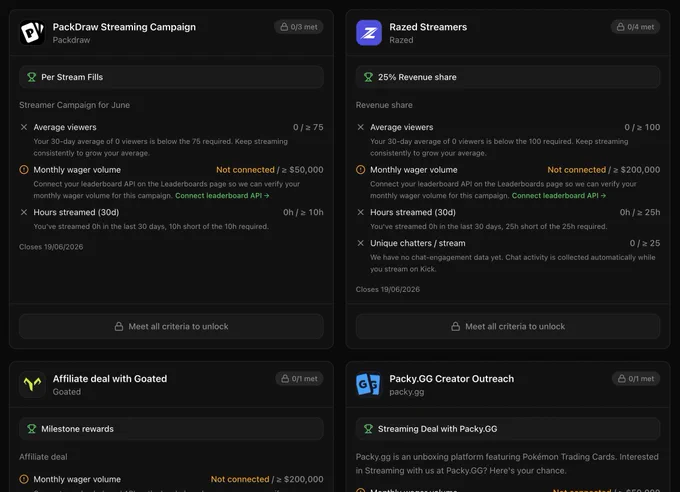Click the Packdraw subtitle text
680x492 pixels.
[x=72, y=40]
